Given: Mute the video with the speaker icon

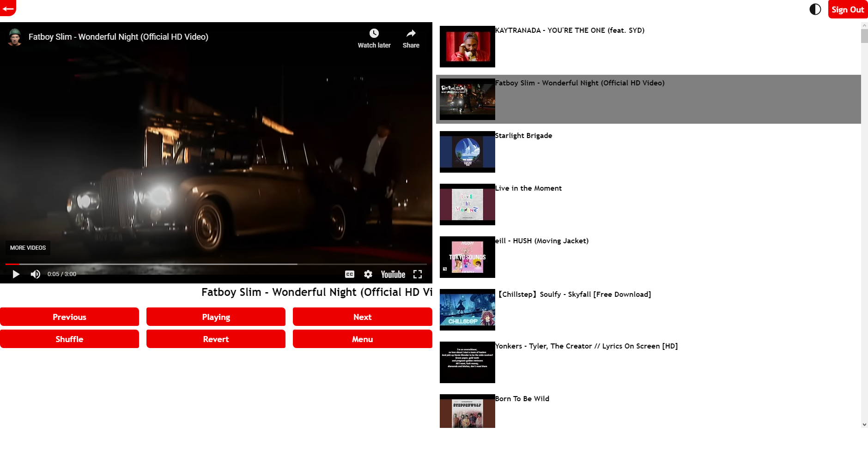Looking at the screenshot, I should pos(36,274).
